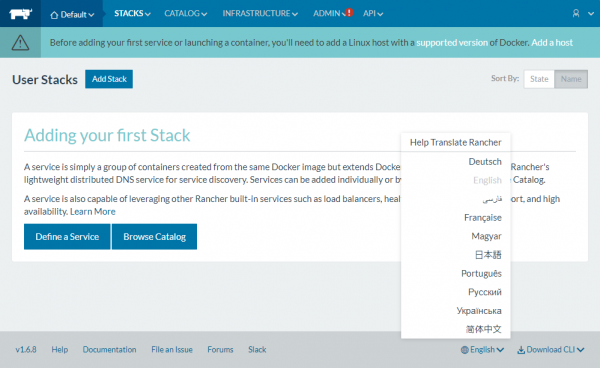
Task: Open the Help footer link
Action: point(60,350)
